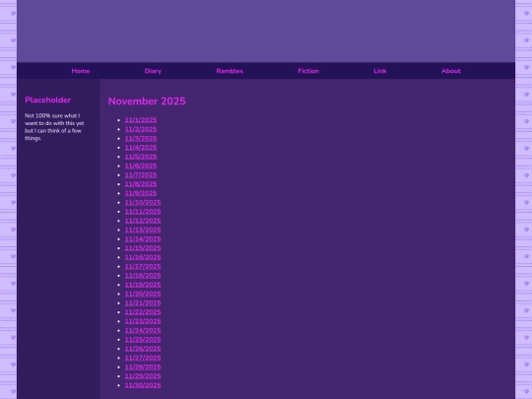Open the 11/25/2025 diary entry
The width and height of the screenshot is (532, 399).
coord(143,340)
